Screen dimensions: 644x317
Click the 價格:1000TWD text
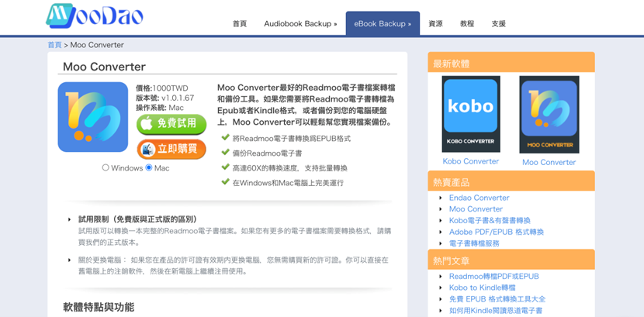click(x=162, y=88)
